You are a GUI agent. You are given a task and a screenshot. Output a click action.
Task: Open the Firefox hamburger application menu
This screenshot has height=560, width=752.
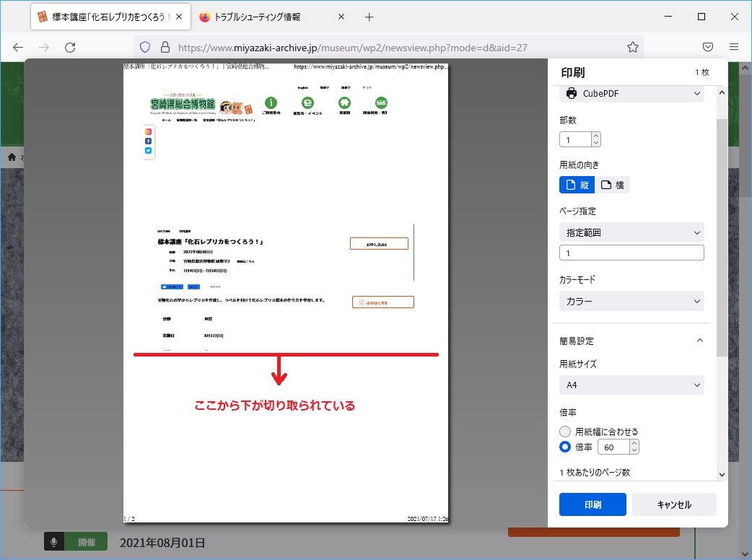pyautogui.click(x=734, y=47)
